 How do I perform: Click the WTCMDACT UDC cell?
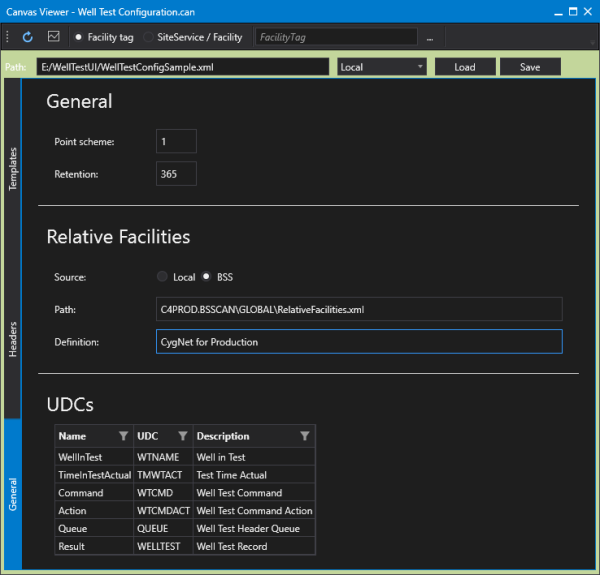(x=163, y=510)
